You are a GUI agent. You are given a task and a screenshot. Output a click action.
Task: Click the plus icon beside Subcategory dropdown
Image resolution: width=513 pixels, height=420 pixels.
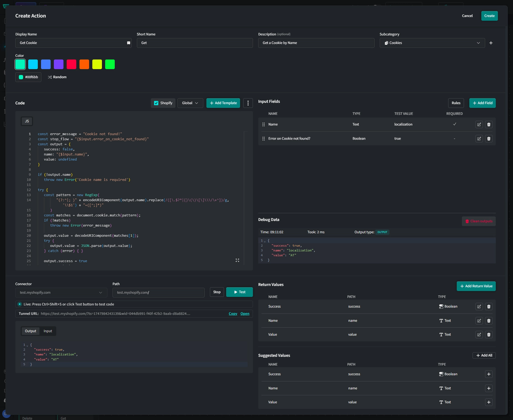pyautogui.click(x=491, y=43)
